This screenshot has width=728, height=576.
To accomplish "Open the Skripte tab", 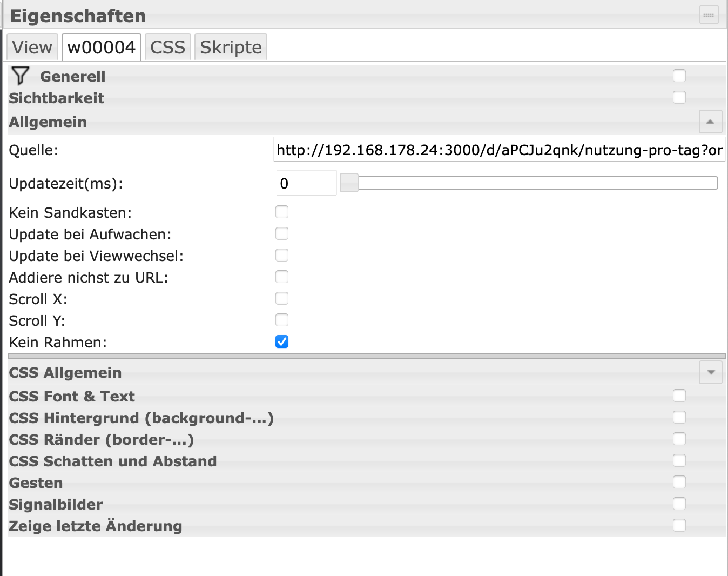I will click(231, 47).
